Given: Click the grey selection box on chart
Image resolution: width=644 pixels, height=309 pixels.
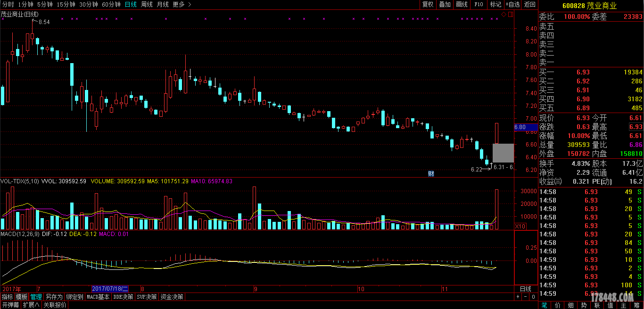Looking at the screenshot, I should [x=503, y=153].
